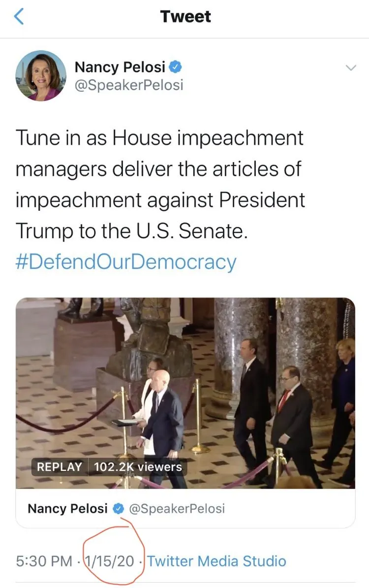Tap the 102.2K viewers label
Image resolution: width=369 pixels, height=588 pixels.
pos(138,467)
